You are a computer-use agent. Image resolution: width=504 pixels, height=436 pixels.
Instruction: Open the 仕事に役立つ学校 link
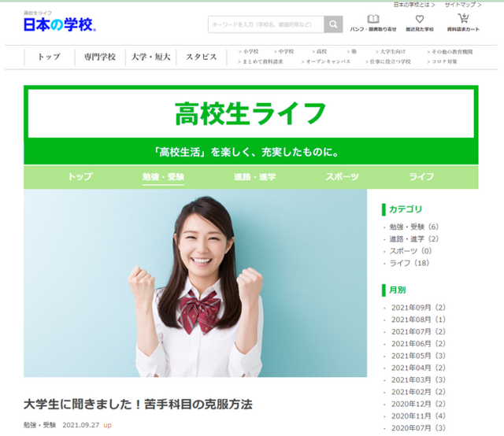(x=388, y=61)
